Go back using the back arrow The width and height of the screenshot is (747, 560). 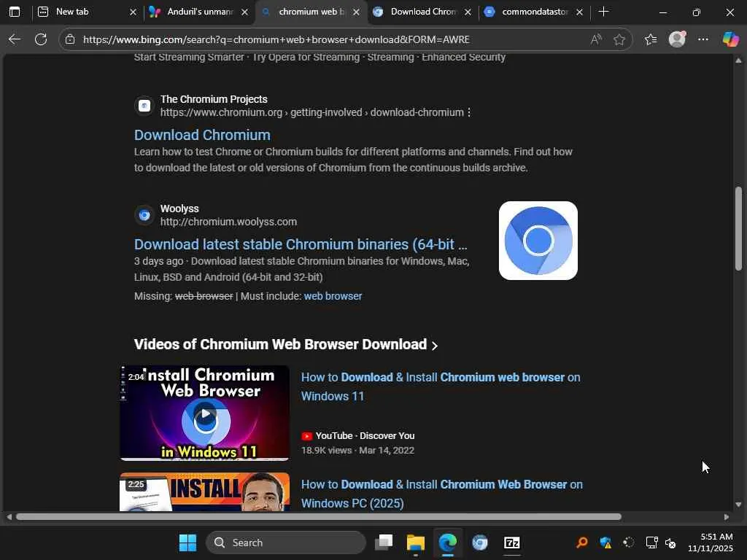click(15, 39)
